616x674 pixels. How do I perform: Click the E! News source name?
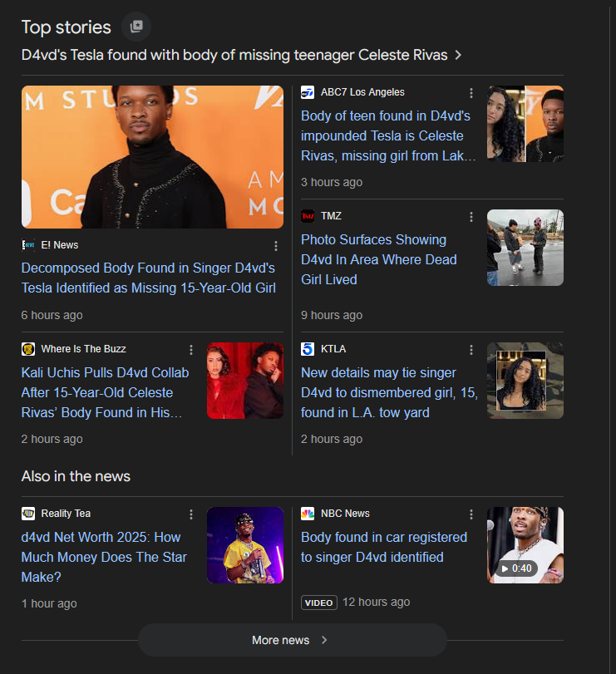click(60, 245)
